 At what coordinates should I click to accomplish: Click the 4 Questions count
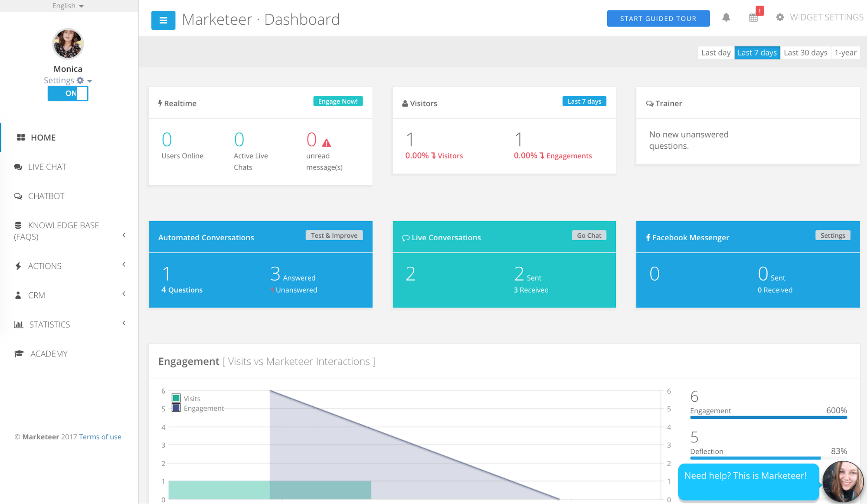click(182, 290)
